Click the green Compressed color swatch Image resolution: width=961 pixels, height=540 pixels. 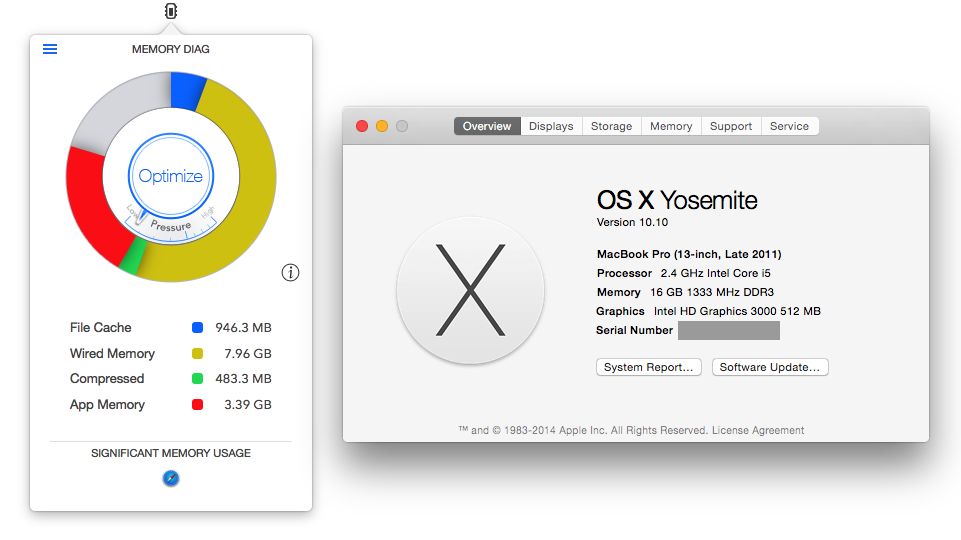click(x=197, y=379)
